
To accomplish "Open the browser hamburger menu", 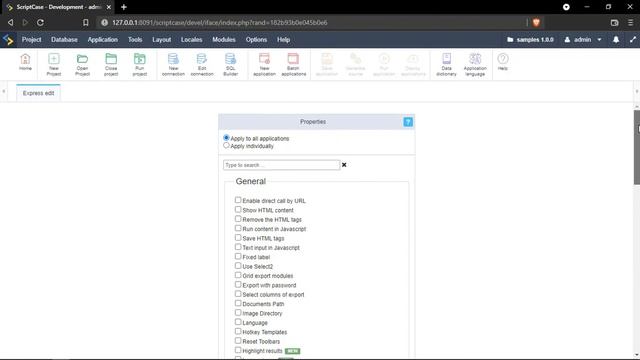I will point(631,23).
